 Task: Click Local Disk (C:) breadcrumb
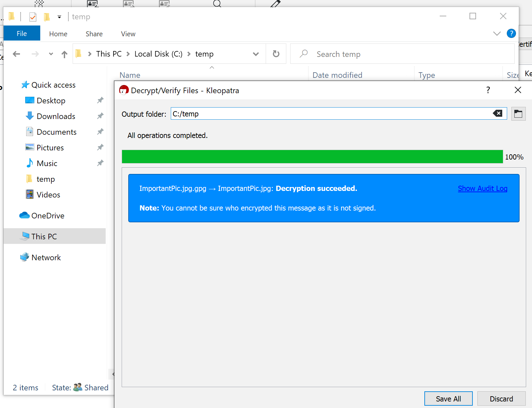coord(158,54)
